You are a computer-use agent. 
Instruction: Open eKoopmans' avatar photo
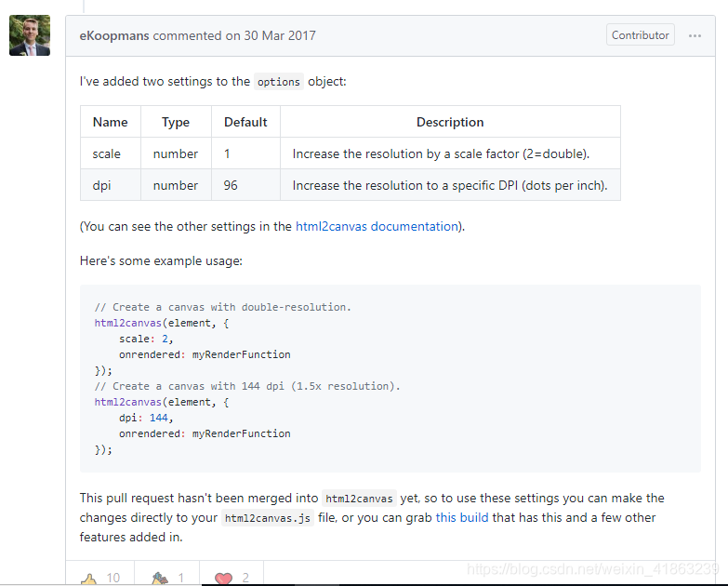(x=30, y=35)
